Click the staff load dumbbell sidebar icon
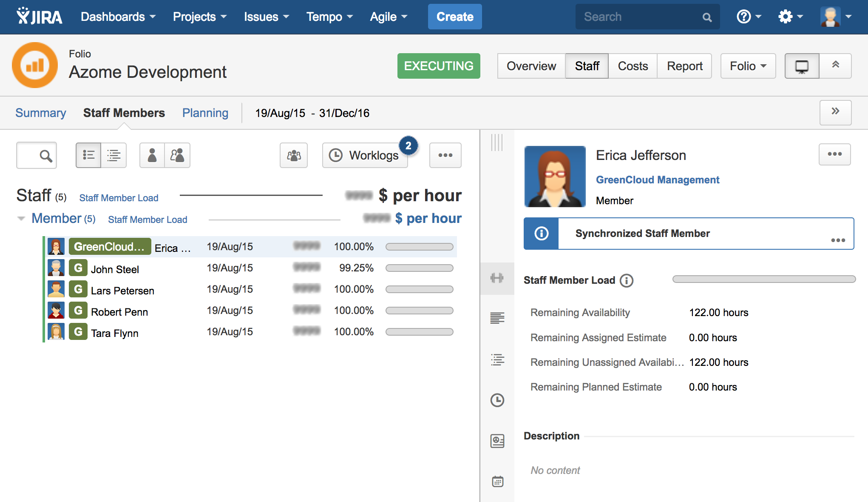Image resolution: width=868 pixels, height=502 pixels. point(497,278)
